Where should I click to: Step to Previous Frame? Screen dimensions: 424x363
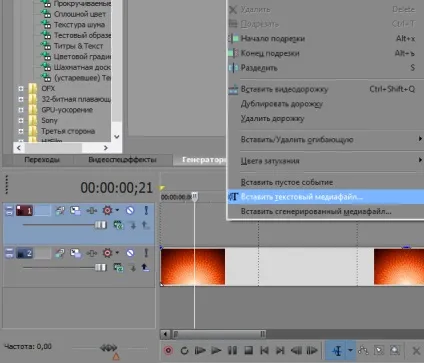point(296,350)
